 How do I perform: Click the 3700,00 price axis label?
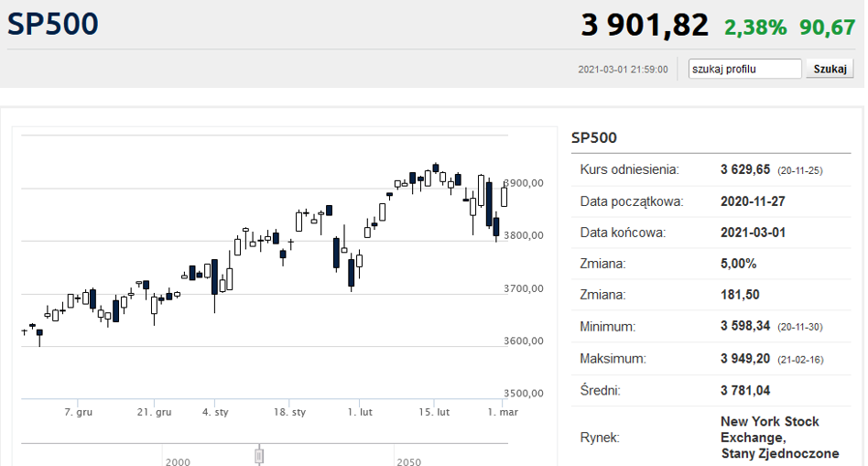pyautogui.click(x=524, y=288)
